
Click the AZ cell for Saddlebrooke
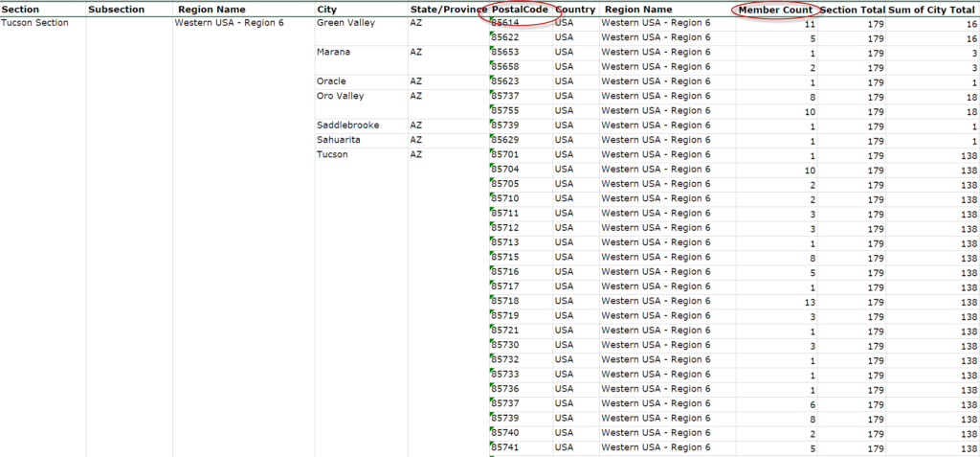(416, 126)
